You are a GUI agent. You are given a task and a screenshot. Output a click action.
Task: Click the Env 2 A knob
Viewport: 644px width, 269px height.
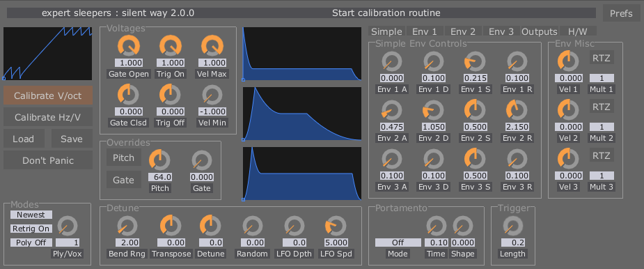[392, 110]
